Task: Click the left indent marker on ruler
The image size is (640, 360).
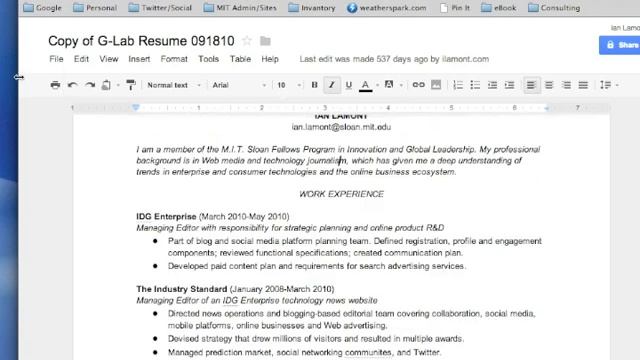Action: [136, 107]
